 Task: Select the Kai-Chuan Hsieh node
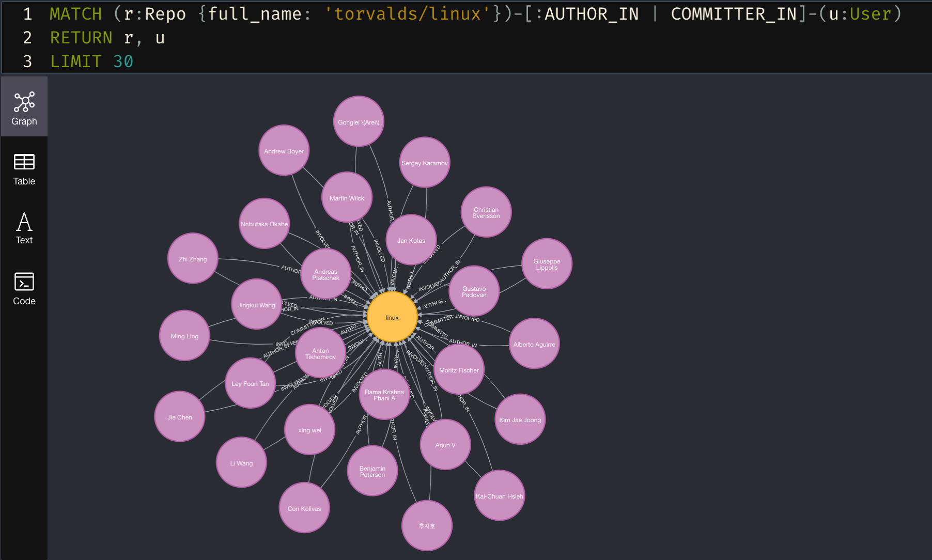(500, 495)
